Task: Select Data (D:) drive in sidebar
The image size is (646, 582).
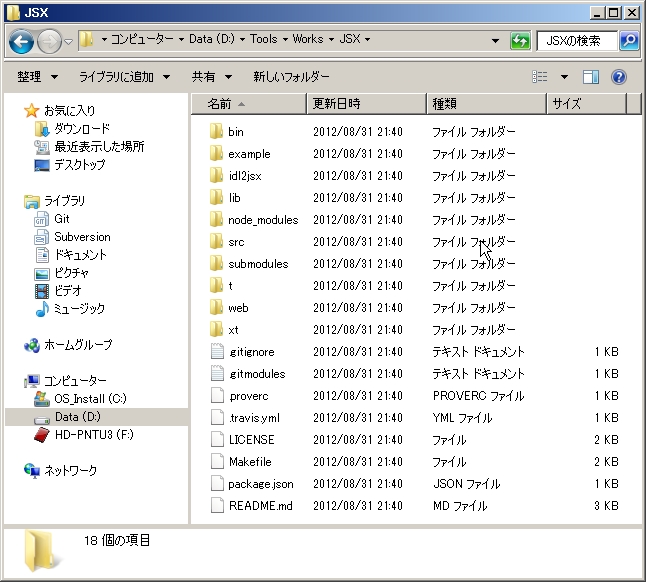Action: click(77, 417)
